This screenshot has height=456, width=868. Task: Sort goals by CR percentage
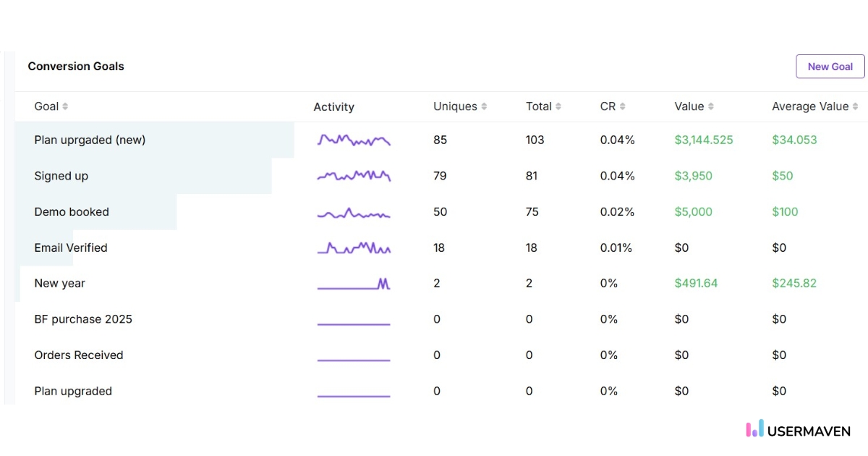(624, 106)
